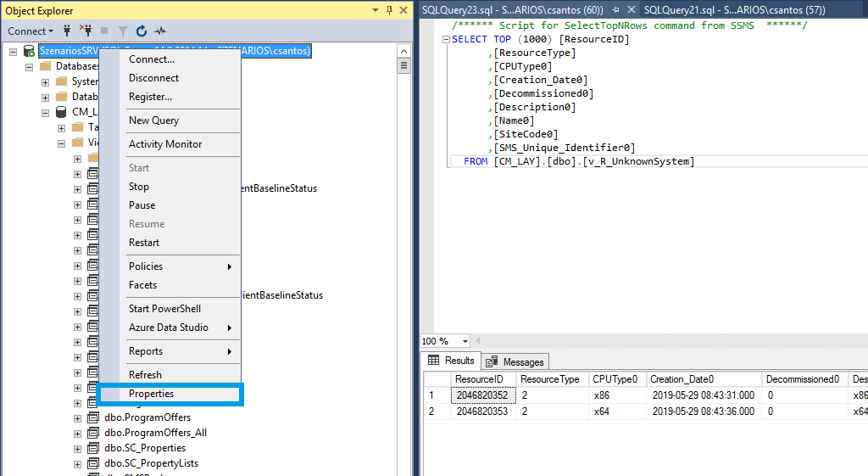Image resolution: width=868 pixels, height=476 pixels.
Task: Click the Connect Object Explorer plug icon
Action: (67, 31)
